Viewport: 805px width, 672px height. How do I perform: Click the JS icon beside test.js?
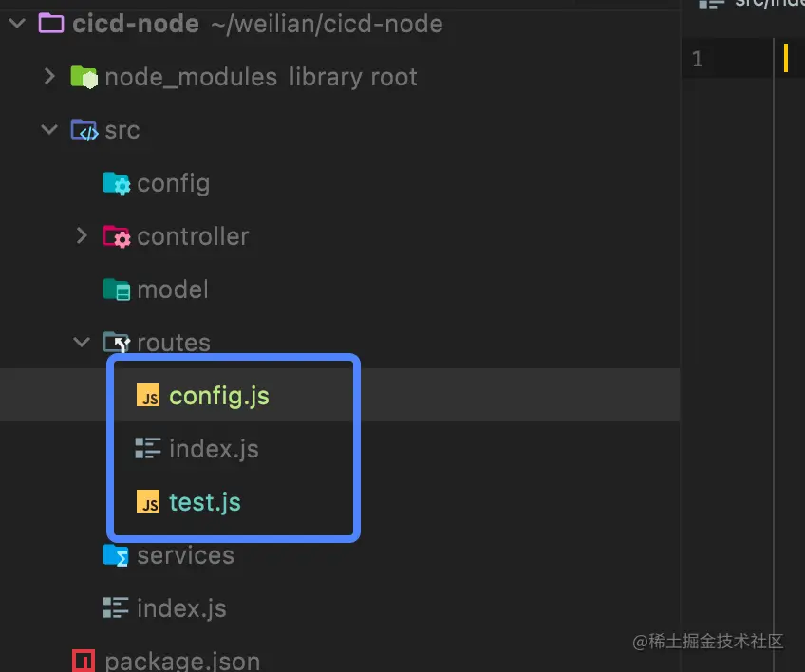click(148, 501)
